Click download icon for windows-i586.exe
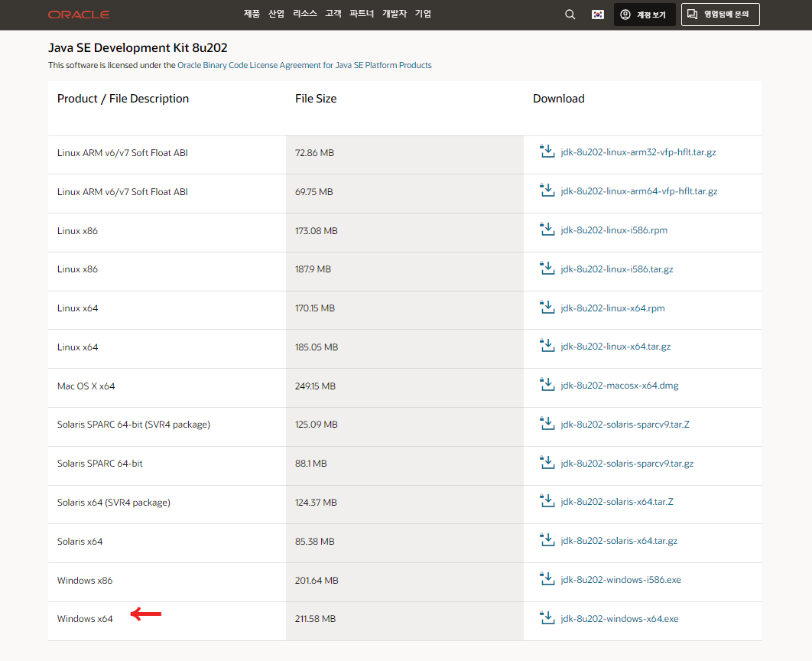The image size is (812, 661). click(547, 578)
